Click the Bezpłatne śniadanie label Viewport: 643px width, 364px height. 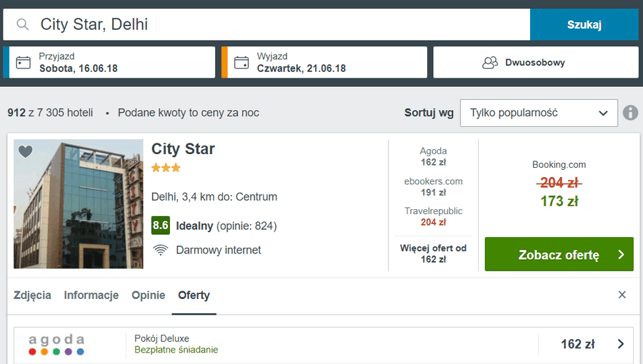click(176, 350)
